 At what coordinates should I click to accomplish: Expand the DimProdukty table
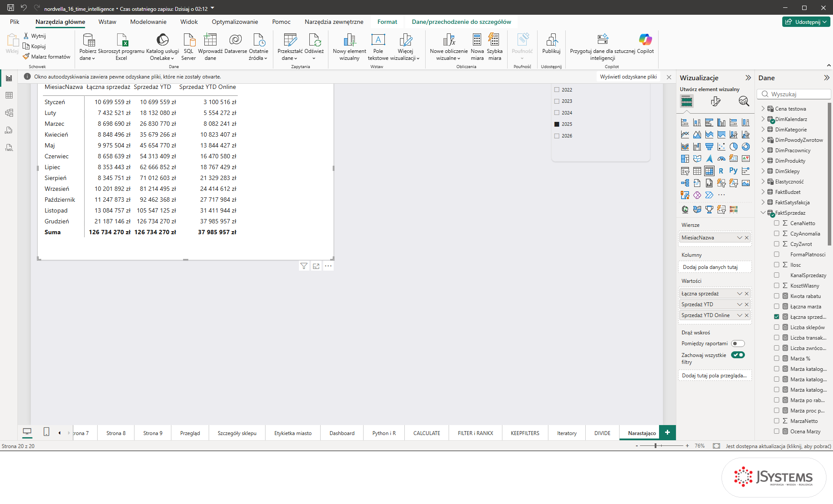point(763,160)
